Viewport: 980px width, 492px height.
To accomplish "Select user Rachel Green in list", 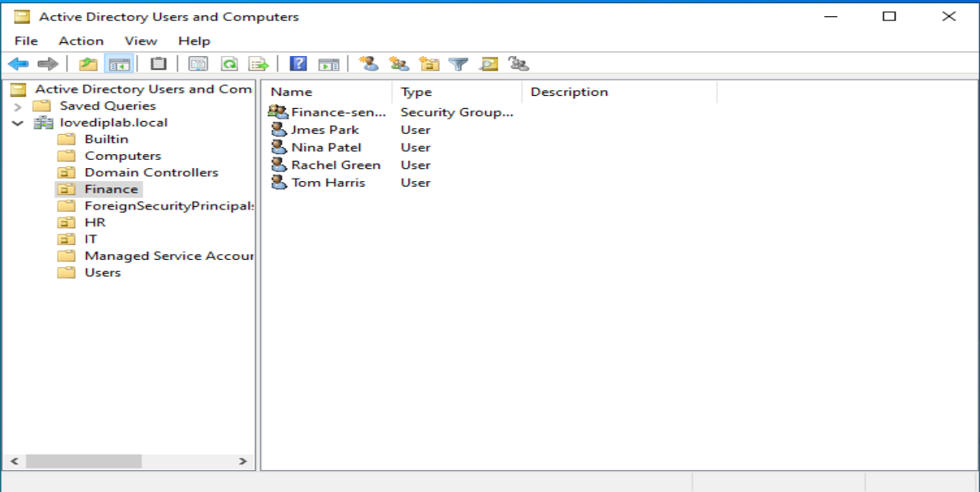I will tap(335, 165).
